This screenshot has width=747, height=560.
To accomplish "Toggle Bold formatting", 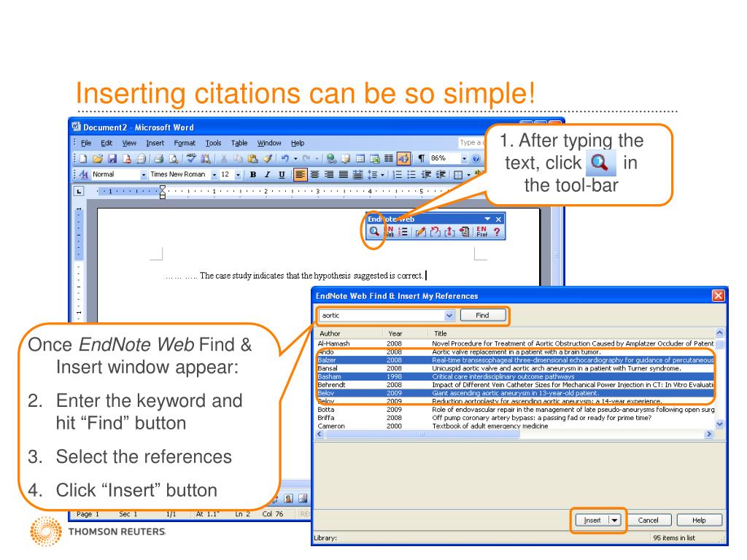I will [x=253, y=175].
